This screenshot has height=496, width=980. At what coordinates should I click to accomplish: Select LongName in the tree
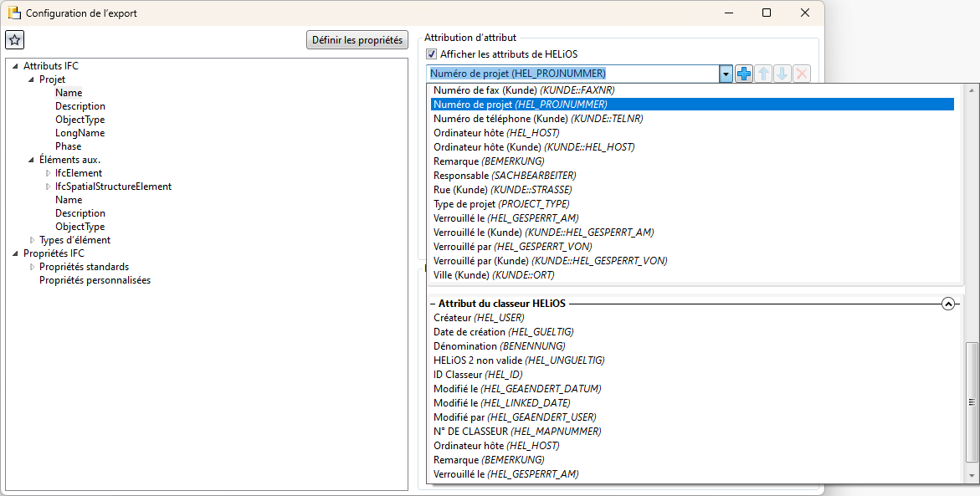coord(80,133)
